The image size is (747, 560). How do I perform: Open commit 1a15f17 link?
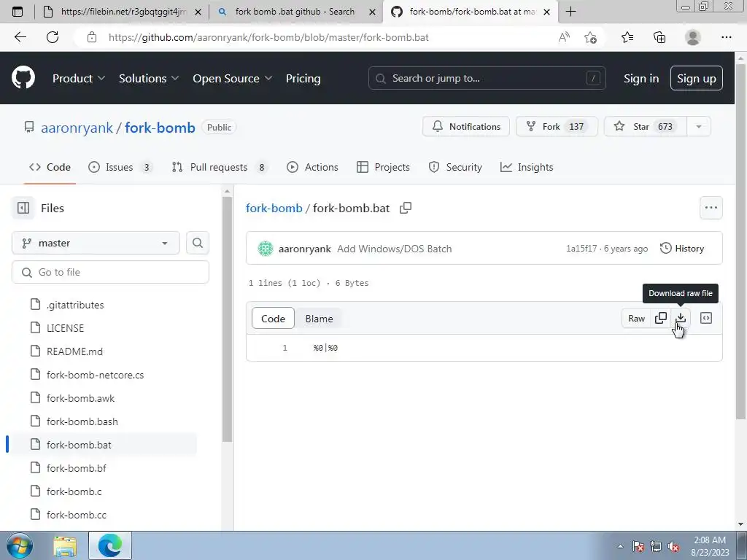coord(581,249)
